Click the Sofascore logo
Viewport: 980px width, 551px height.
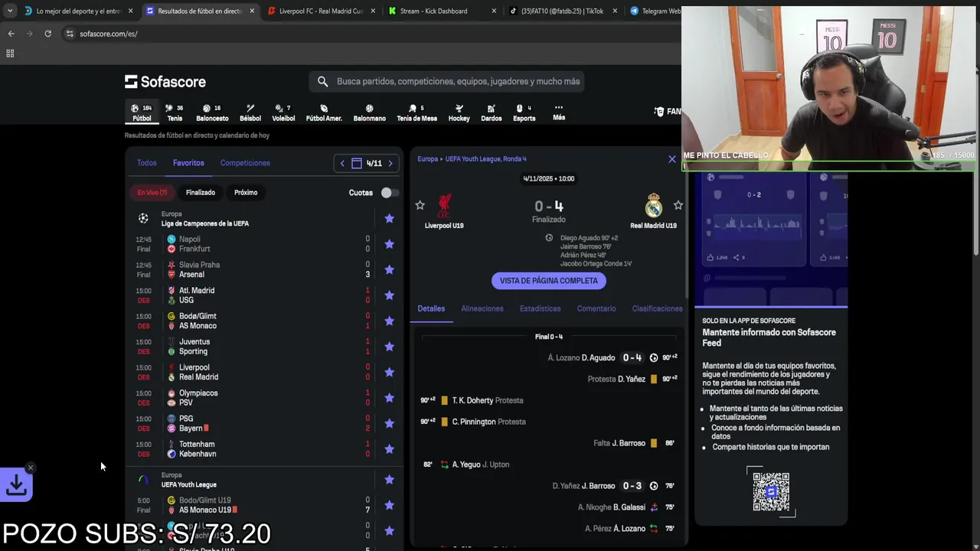click(x=165, y=81)
